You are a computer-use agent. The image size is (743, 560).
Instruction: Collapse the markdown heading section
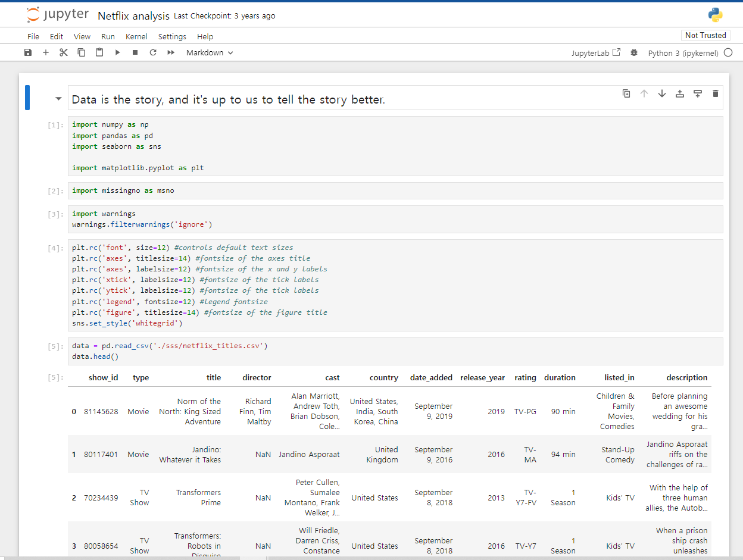[58, 99]
